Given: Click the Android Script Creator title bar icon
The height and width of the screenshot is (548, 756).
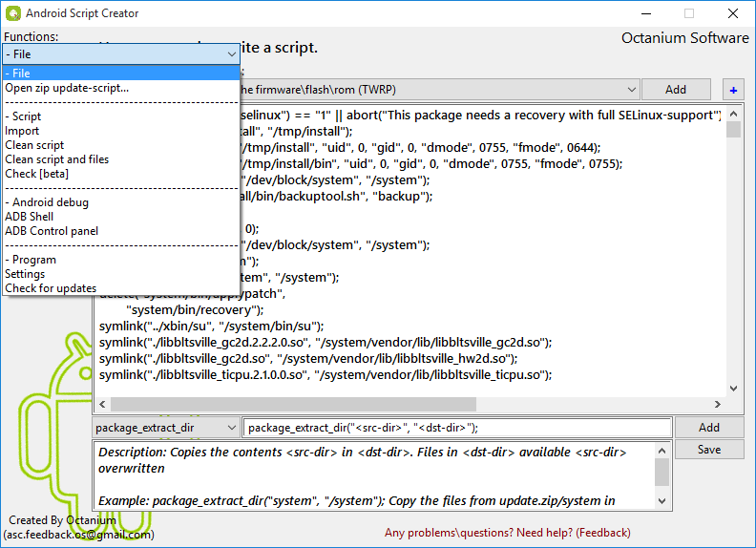Looking at the screenshot, I should tap(12, 13).
